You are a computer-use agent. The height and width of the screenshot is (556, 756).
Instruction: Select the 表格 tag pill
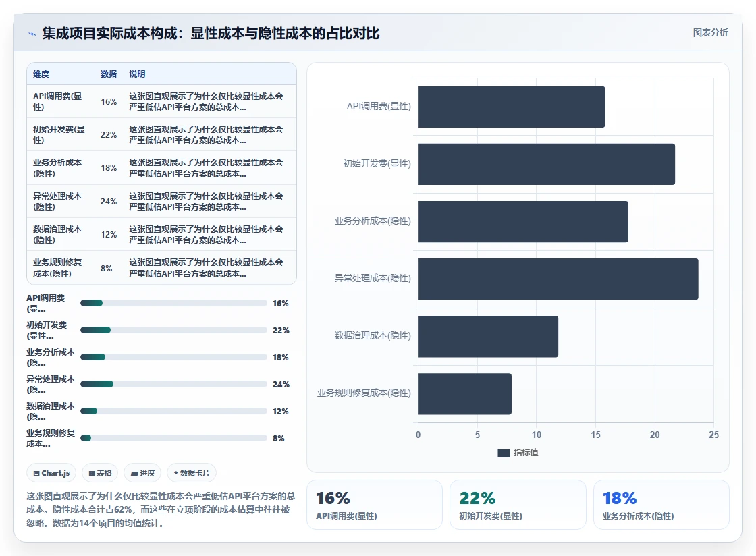point(101,473)
